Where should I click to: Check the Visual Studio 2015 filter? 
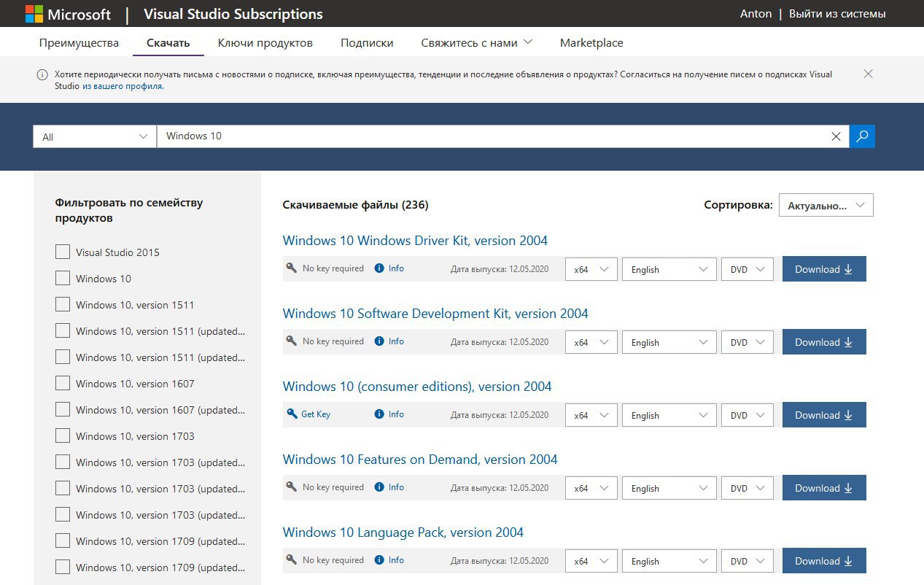click(x=63, y=252)
